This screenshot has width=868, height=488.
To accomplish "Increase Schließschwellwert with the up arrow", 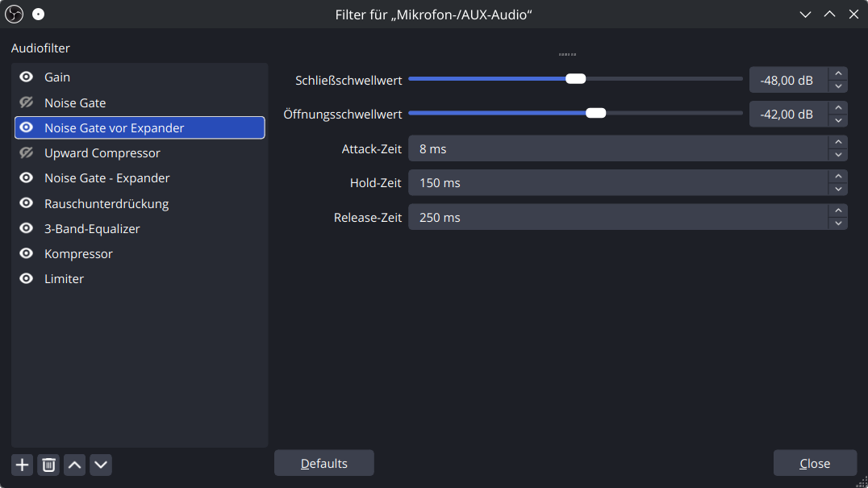I will tap(838, 73).
